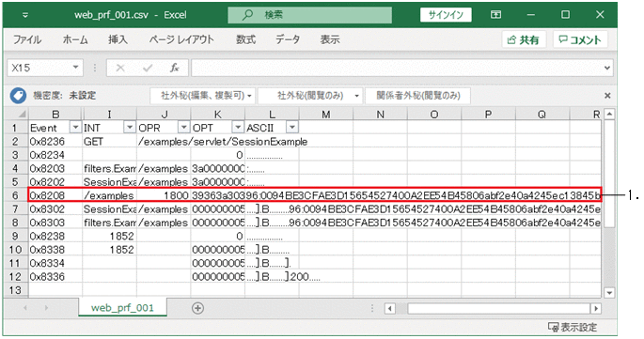Click the 共有 share button

(524, 39)
